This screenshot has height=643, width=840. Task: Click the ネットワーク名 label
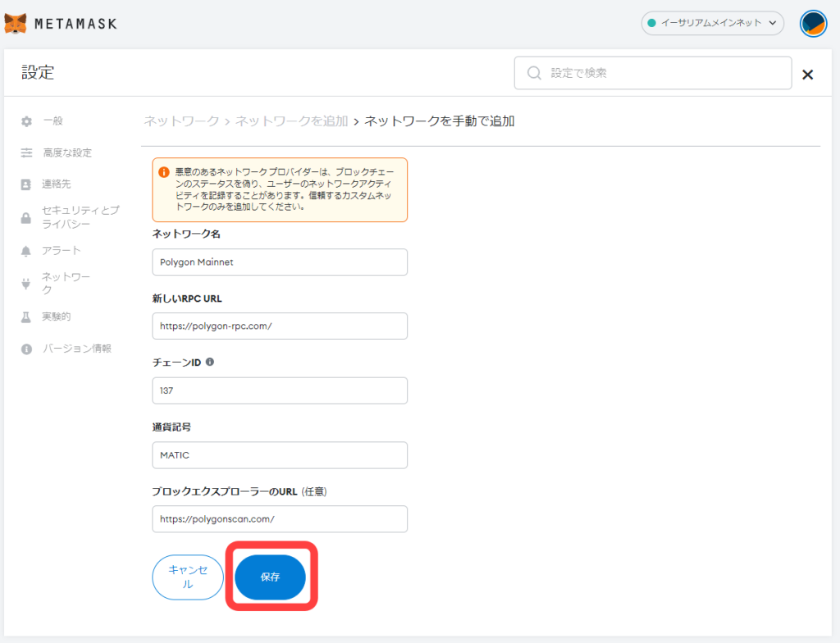186,234
